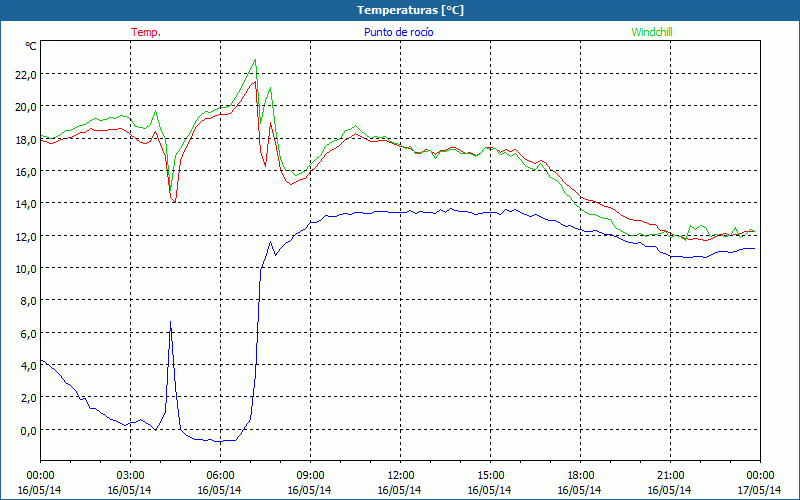
Task: Click the 21:00 time axis label
Action: [670, 476]
